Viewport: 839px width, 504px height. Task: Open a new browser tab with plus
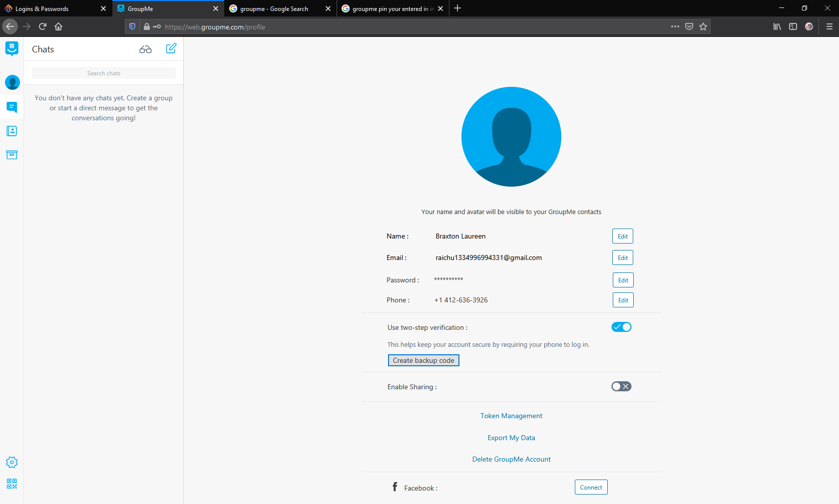point(457,8)
